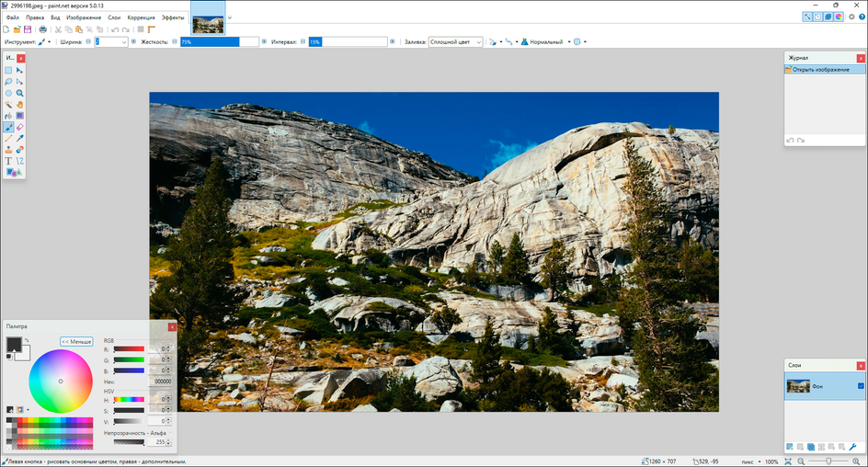Swap primary and secondary colors arrow

pyautogui.click(x=27, y=340)
